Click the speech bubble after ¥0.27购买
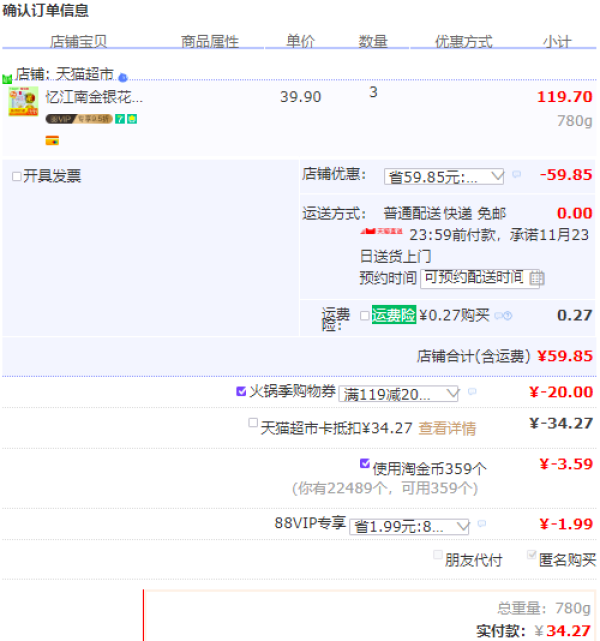 click(498, 316)
